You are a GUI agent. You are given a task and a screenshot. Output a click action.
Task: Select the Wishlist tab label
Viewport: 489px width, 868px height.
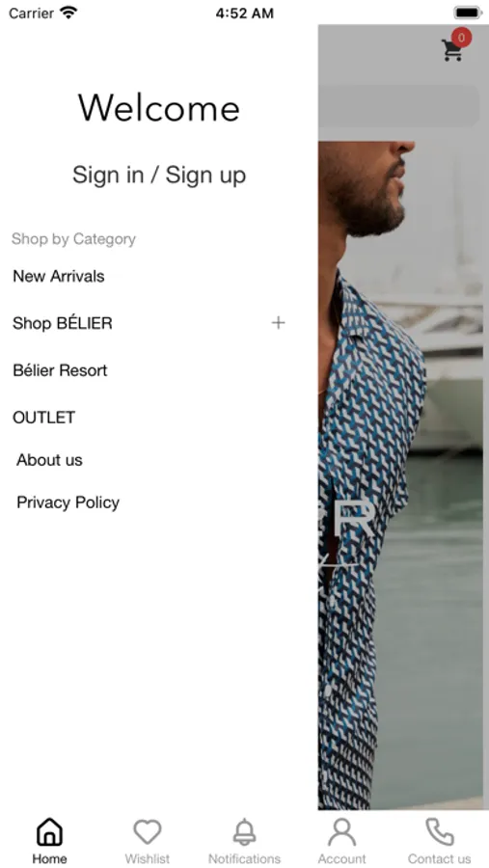148,858
